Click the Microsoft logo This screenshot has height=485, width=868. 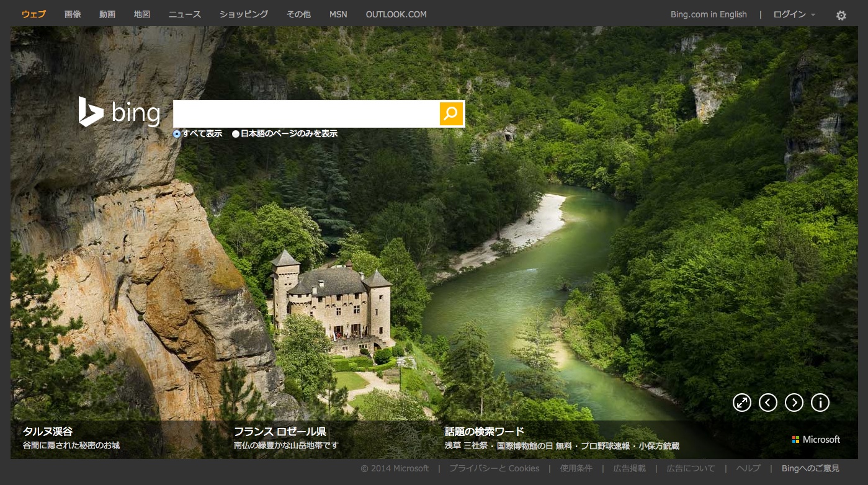[816, 439]
